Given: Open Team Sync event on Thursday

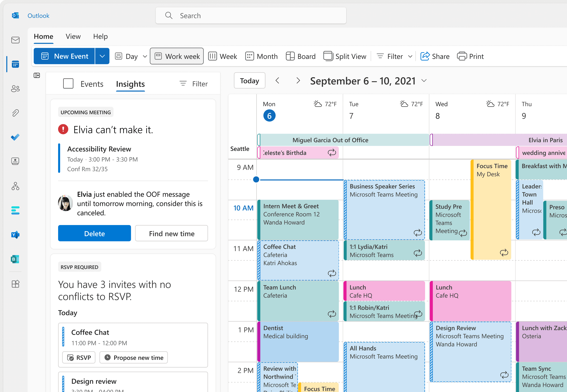Looking at the screenshot, I should click(541, 377).
